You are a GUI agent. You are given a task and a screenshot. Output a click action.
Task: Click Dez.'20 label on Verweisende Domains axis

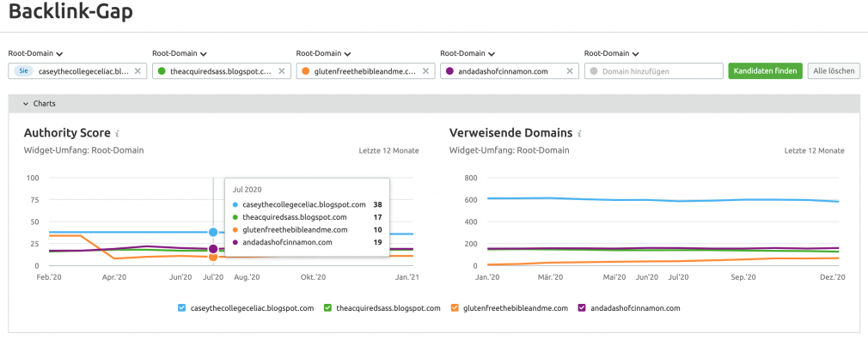(x=834, y=277)
